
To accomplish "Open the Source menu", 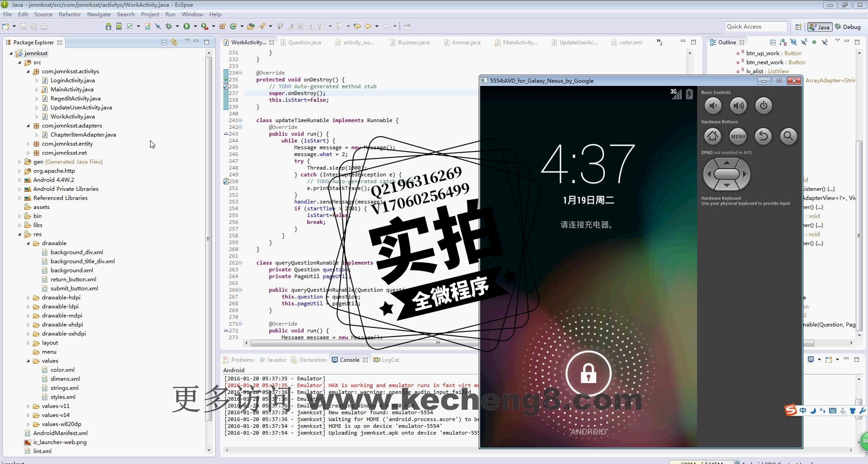I will point(43,14).
